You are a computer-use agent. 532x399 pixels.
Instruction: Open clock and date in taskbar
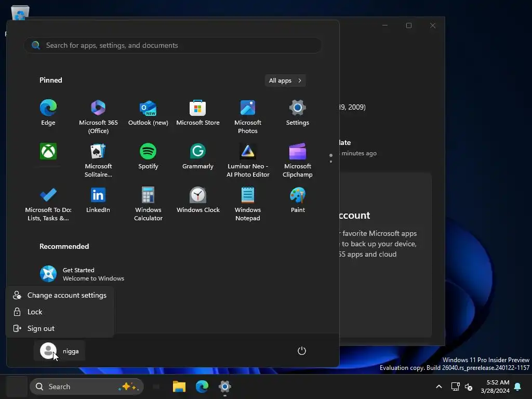point(495,387)
